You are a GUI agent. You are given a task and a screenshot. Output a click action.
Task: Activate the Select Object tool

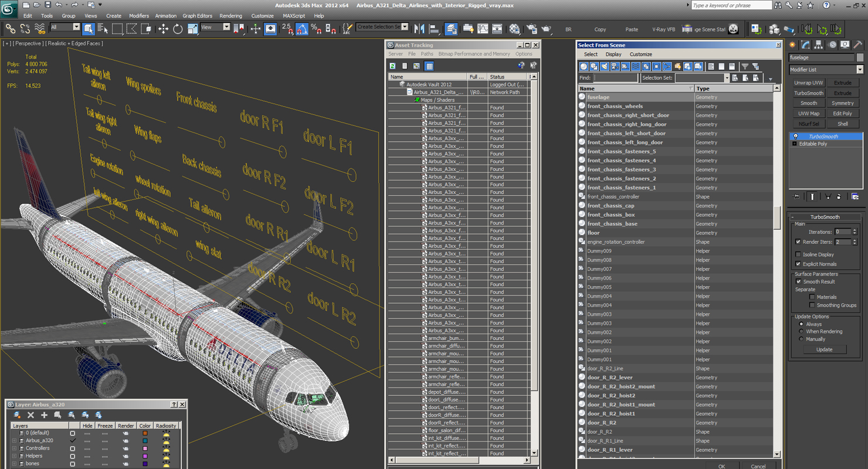click(89, 28)
